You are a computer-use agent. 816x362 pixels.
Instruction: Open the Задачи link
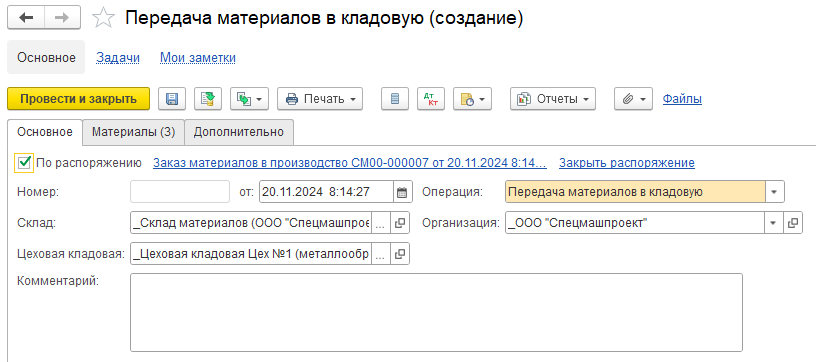click(x=118, y=58)
